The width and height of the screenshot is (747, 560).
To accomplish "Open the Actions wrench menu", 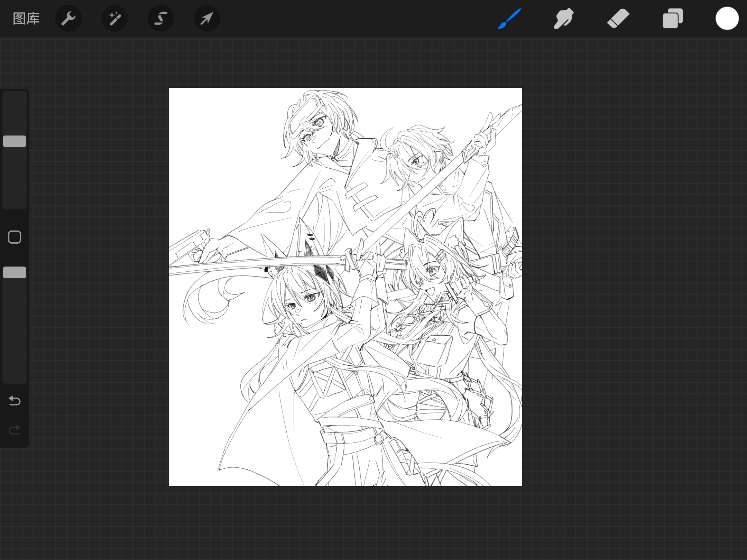I will coord(68,19).
